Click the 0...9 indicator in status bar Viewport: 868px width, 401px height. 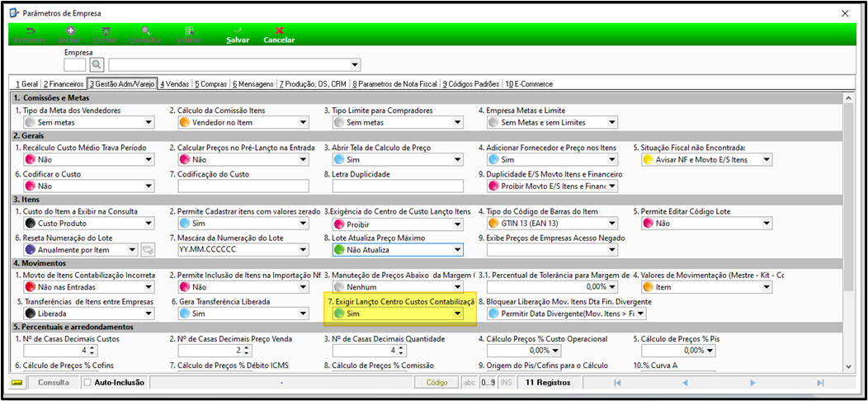pos(488,383)
